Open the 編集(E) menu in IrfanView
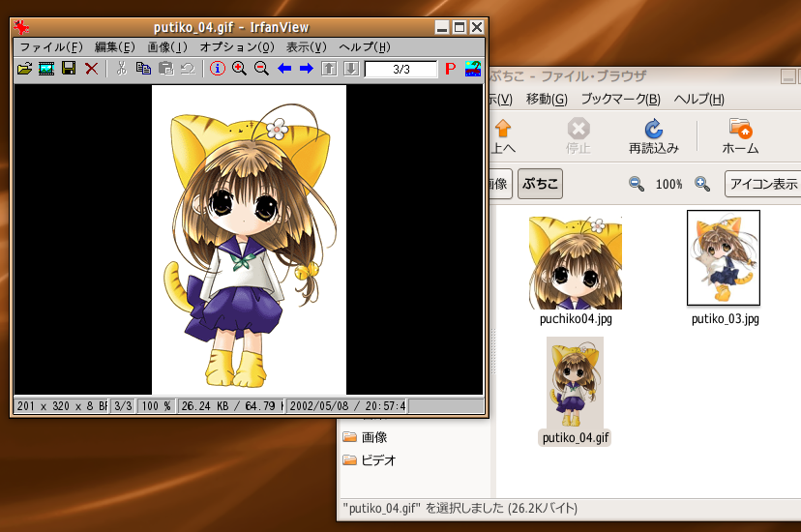The image size is (801, 532). [115, 47]
